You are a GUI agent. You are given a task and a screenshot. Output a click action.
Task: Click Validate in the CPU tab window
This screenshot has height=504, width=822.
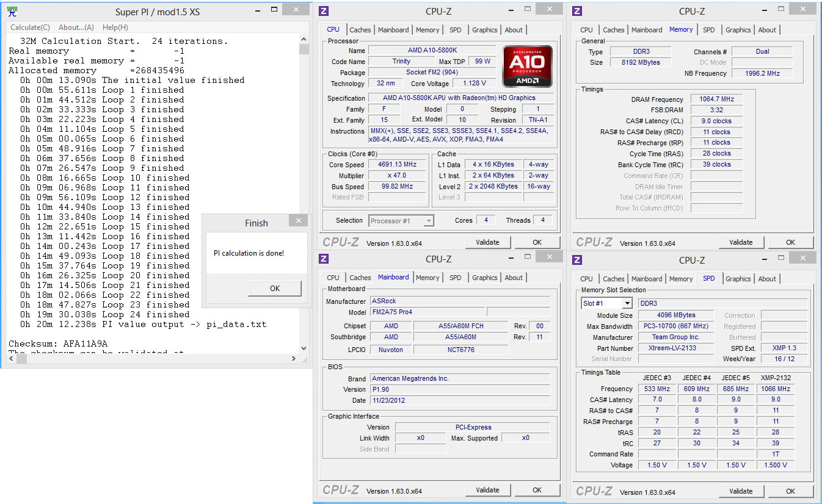point(487,242)
